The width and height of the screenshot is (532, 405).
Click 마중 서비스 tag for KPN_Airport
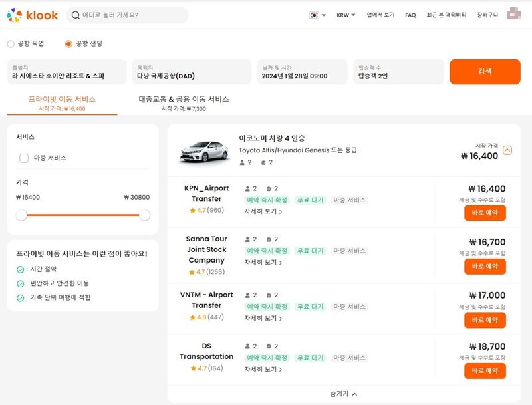click(x=350, y=200)
